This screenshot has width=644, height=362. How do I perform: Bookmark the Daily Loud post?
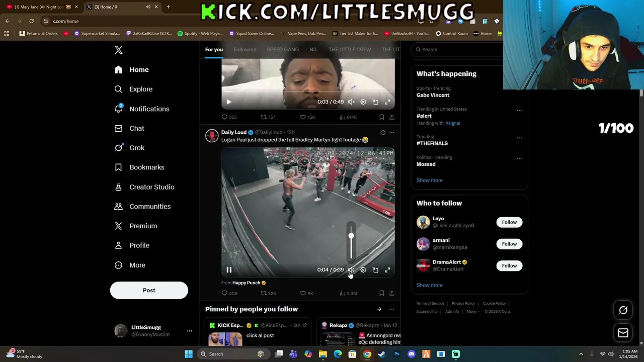pyautogui.click(x=382, y=293)
